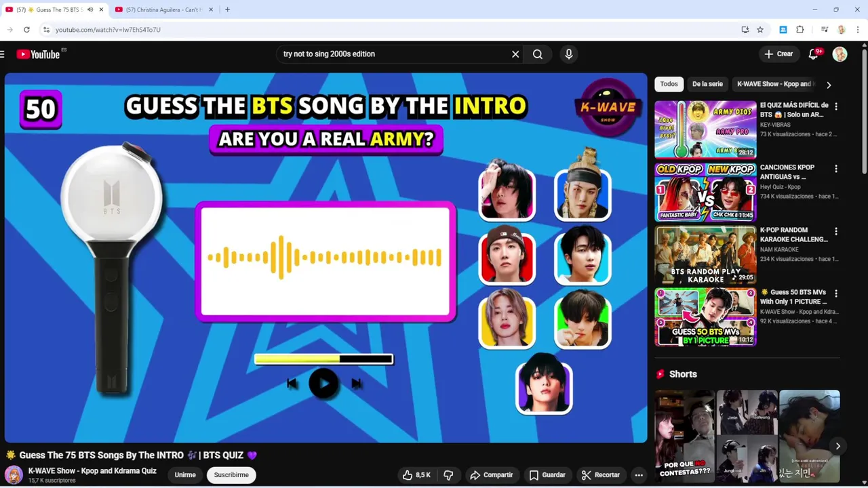Open the POR QUE NO CONTESTAS short
The image size is (868, 488).
tap(684, 435)
